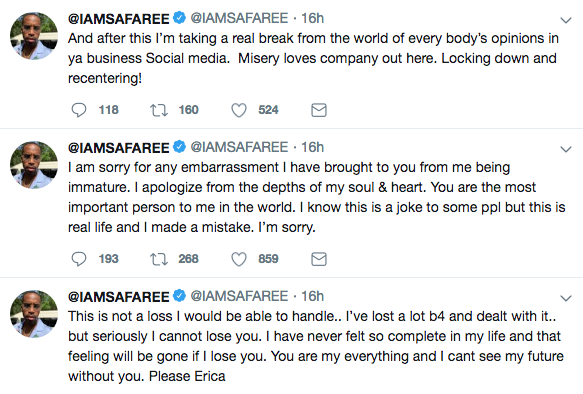Send first tweet via direct message envelope
583x394 pixels.
[x=319, y=110]
